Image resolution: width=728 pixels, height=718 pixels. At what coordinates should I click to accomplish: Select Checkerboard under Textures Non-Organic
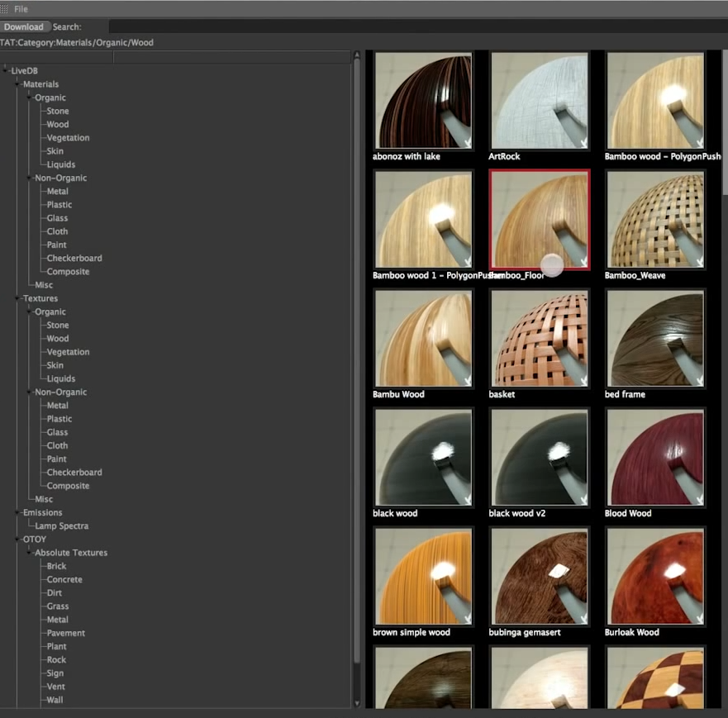coord(74,472)
